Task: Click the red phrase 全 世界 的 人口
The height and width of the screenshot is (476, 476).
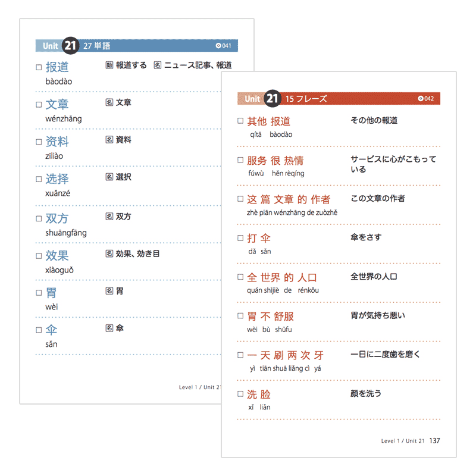Action: [x=282, y=277]
